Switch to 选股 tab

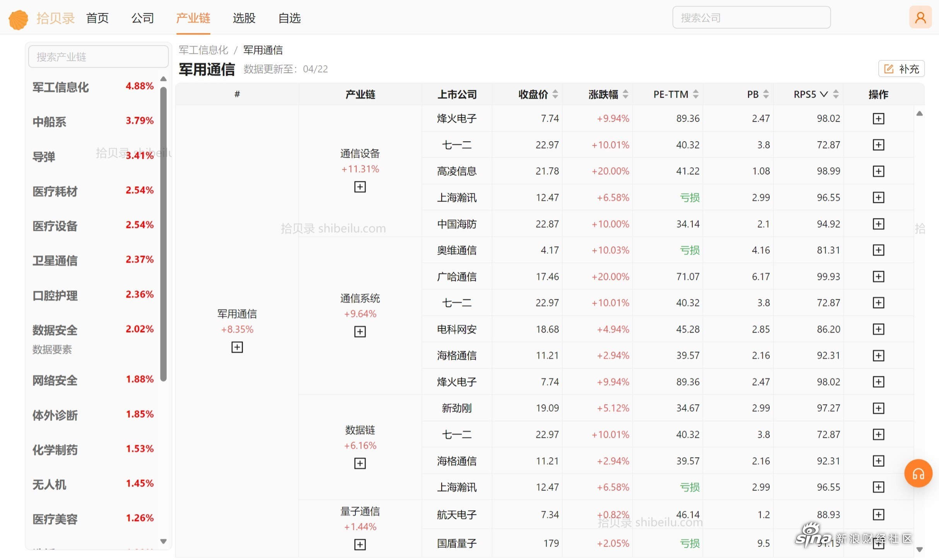pos(244,18)
